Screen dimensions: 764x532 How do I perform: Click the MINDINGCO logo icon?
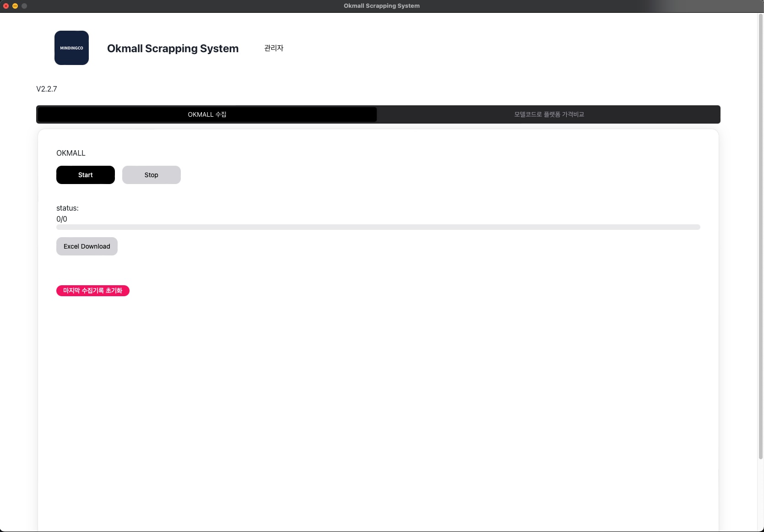coord(71,48)
